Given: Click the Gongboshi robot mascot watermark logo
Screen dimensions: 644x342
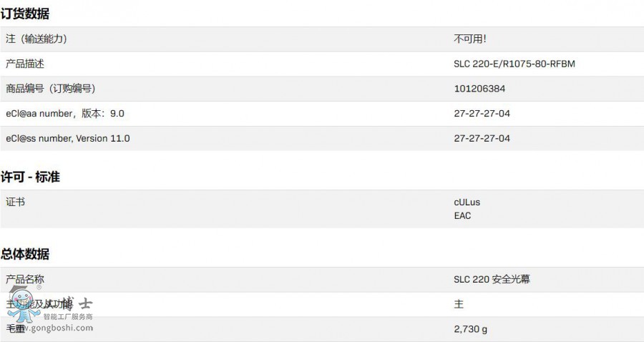Looking at the screenshot, I should pyautogui.click(x=19, y=304).
